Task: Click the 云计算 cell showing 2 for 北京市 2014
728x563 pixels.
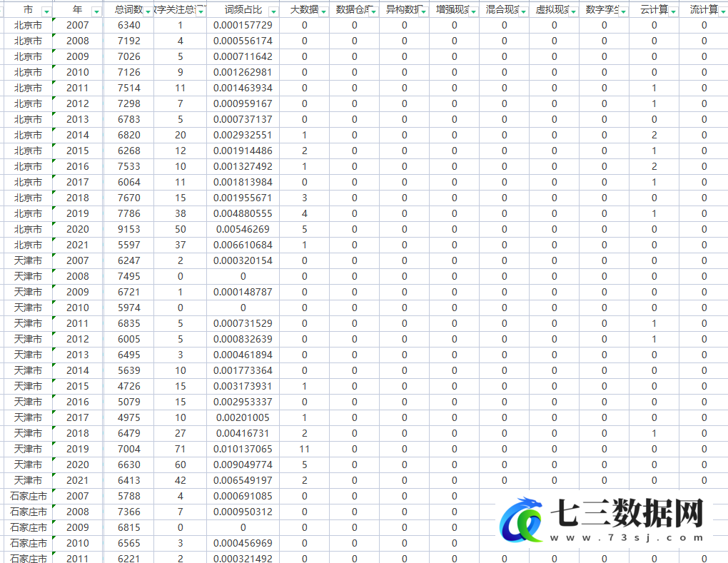Action: pyautogui.click(x=654, y=135)
